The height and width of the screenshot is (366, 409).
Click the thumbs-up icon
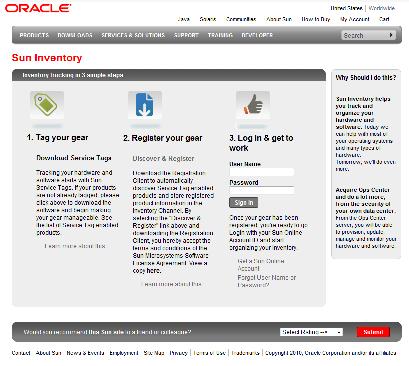point(253,105)
